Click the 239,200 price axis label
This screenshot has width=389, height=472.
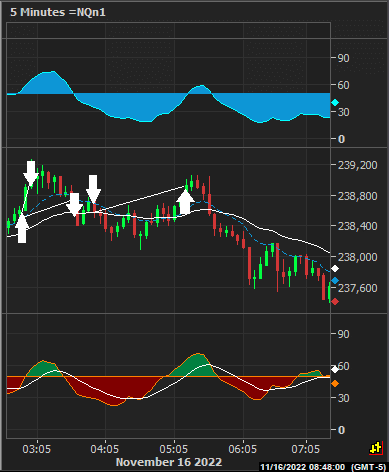358,165
